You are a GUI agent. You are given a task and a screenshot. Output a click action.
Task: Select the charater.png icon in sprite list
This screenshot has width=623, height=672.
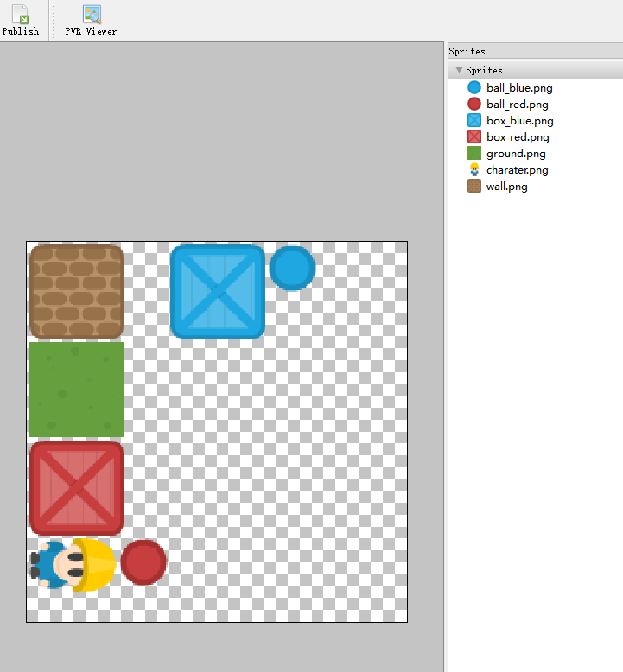(x=474, y=169)
